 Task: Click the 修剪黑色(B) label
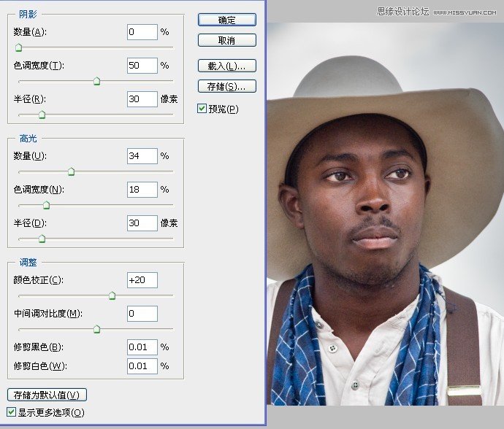[39, 347]
